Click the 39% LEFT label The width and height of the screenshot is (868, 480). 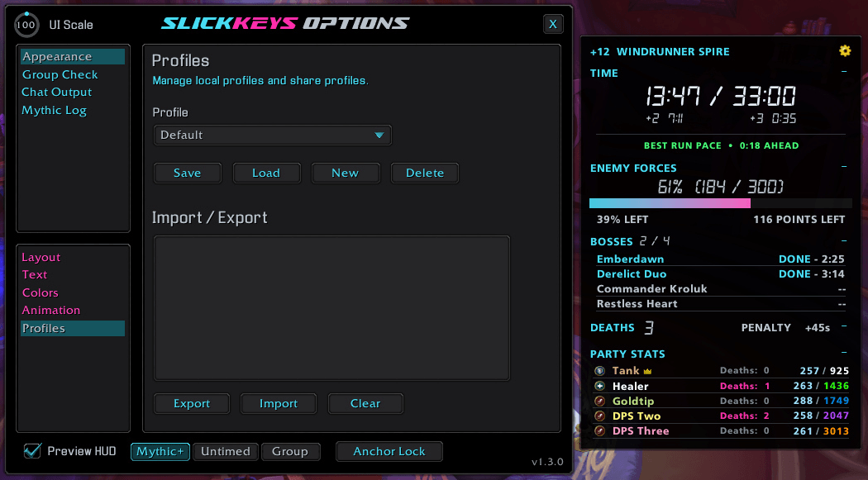(622, 220)
